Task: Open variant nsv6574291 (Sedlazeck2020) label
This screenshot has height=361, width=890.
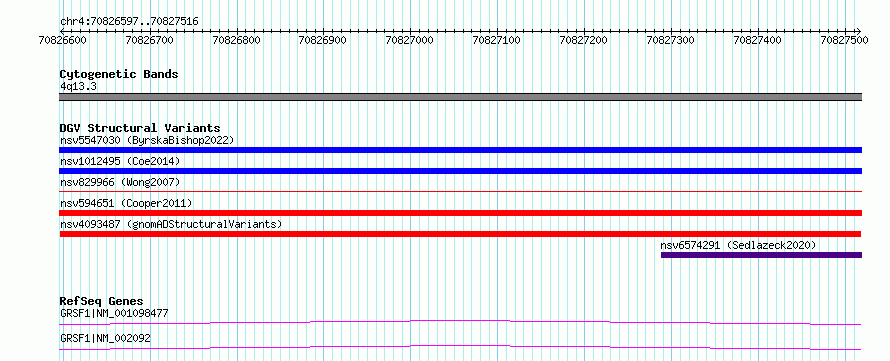Action: tap(738, 245)
